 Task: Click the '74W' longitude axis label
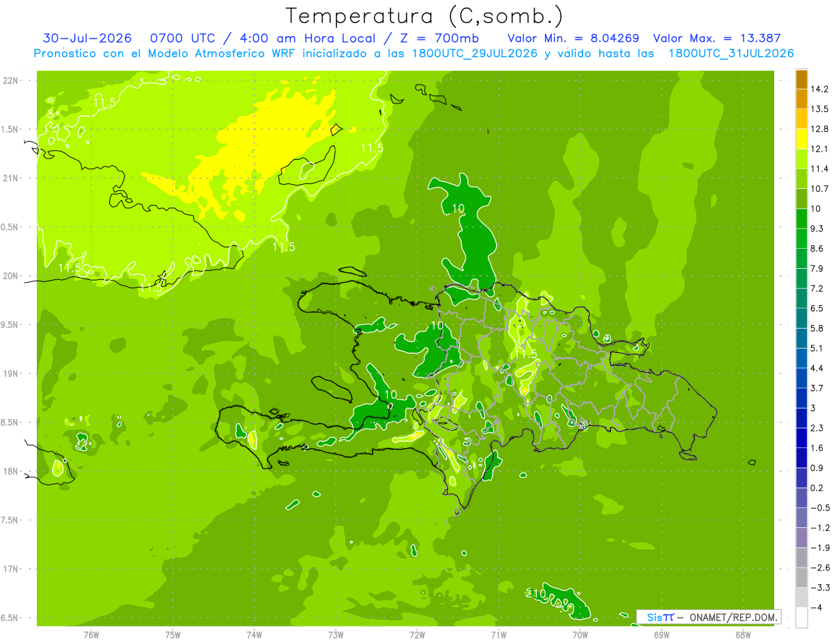(254, 634)
